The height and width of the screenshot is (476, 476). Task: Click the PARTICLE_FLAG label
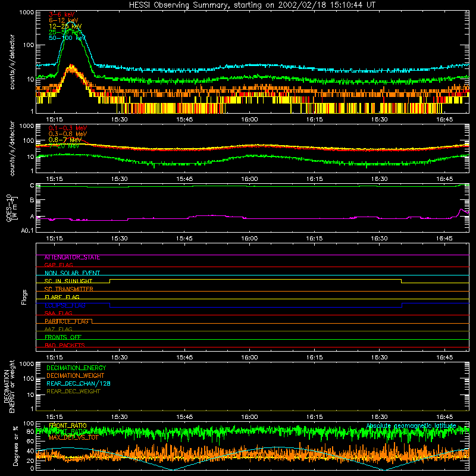pyautogui.click(x=67, y=321)
